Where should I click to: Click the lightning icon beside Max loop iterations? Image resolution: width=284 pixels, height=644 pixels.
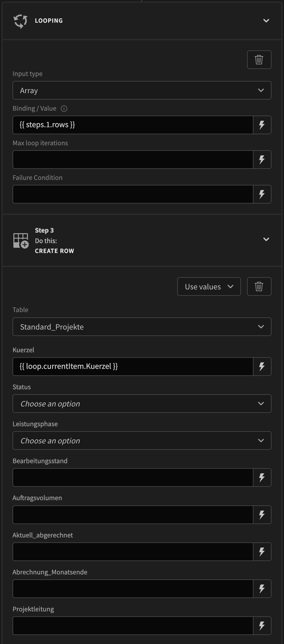point(262,159)
